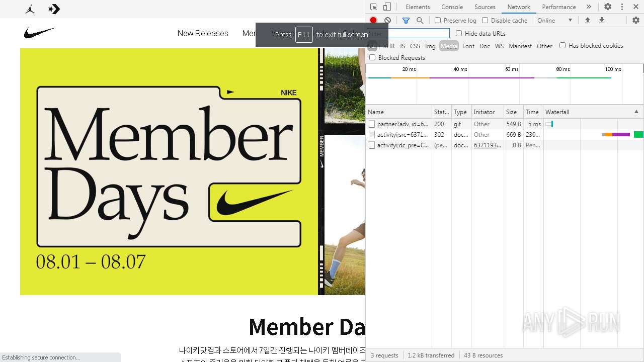The width and height of the screenshot is (644, 362).
Task: Open the 6371193 initiator link
Action: click(x=487, y=145)
